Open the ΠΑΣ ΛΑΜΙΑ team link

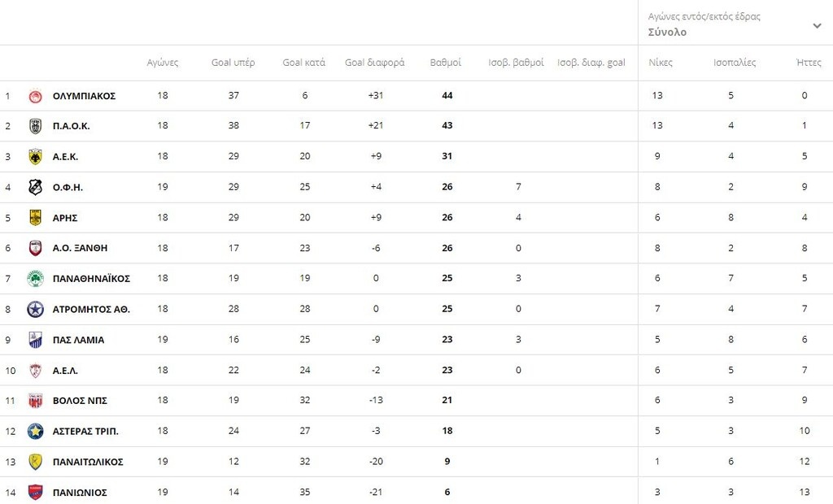78,340
